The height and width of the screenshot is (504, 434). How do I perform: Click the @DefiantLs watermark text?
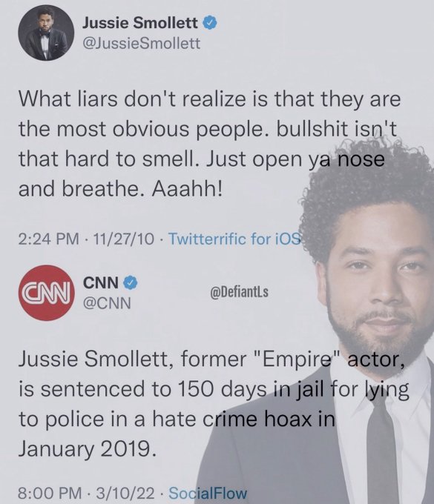[240, 292]
